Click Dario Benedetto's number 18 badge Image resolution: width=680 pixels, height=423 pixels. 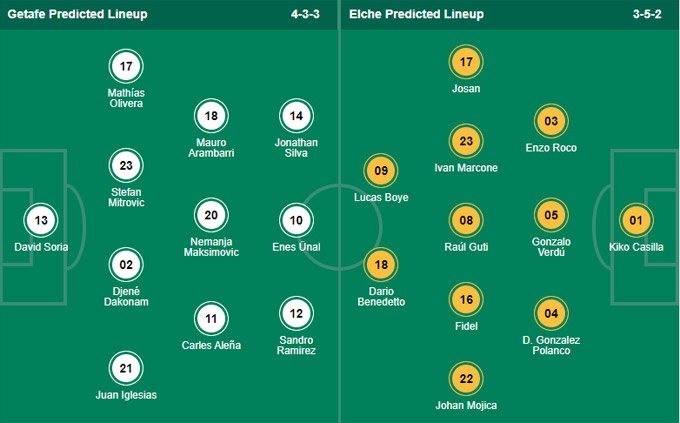click(381, 265)
